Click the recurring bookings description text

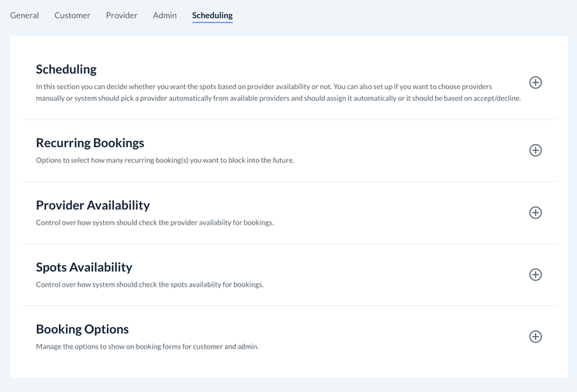164,160
